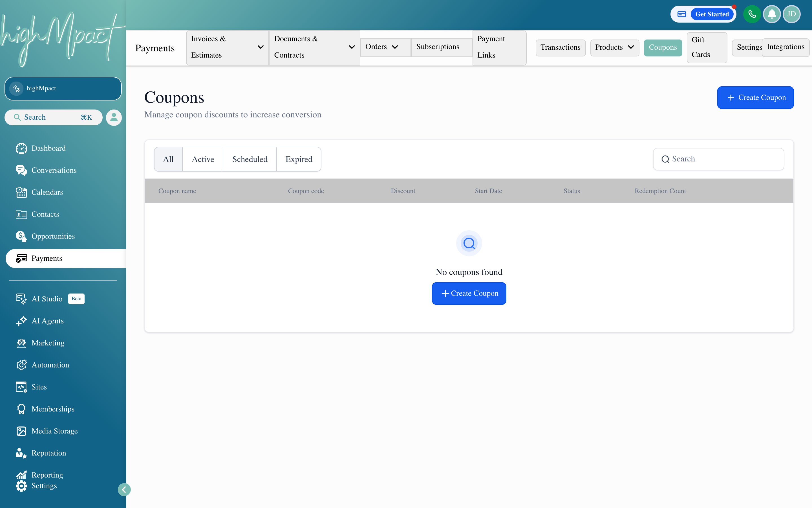Open Media Storage image icon
This screenshot has width=812, height=508.
(21, 431)
